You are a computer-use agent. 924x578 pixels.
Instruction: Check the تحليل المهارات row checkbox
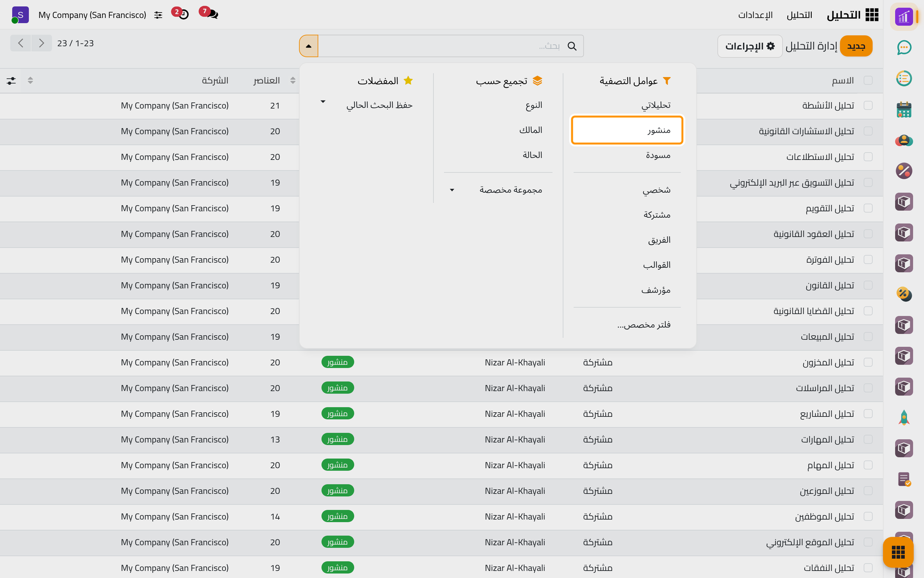868,439
